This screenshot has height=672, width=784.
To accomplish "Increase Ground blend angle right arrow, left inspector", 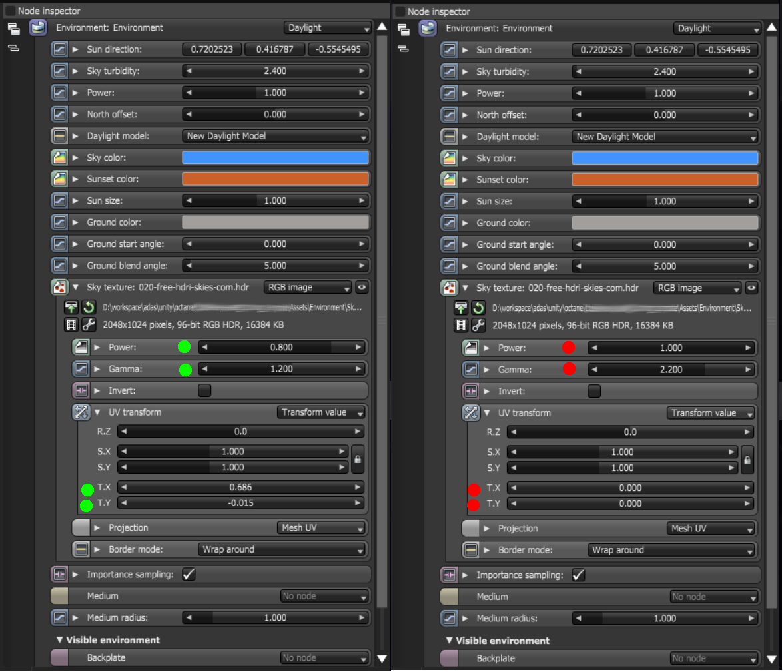I will tap(362, 266).
